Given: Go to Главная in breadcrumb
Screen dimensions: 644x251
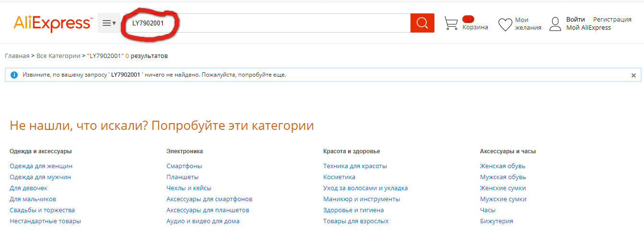Looking at the screenshot, I should click(x=17, y=56).
